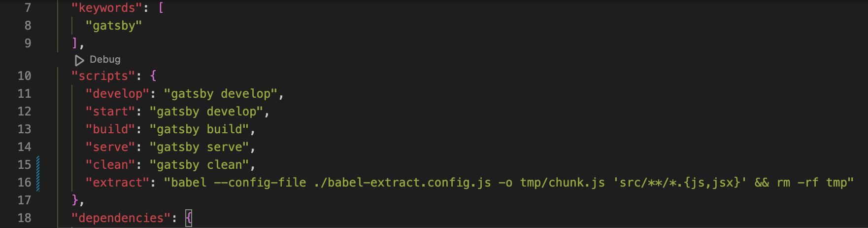
Task: Click the opening brace after "scripts"
Action: [x=153, y=76]
